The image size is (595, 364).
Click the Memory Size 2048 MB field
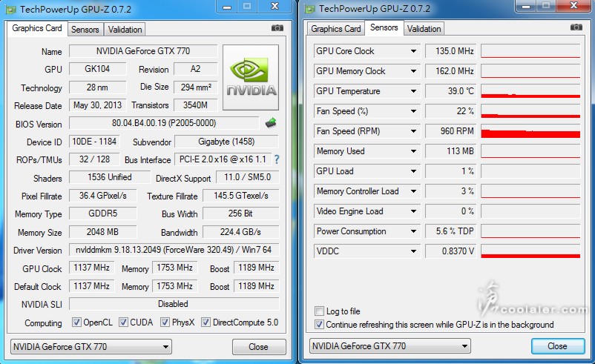click(x=102, y=232)
